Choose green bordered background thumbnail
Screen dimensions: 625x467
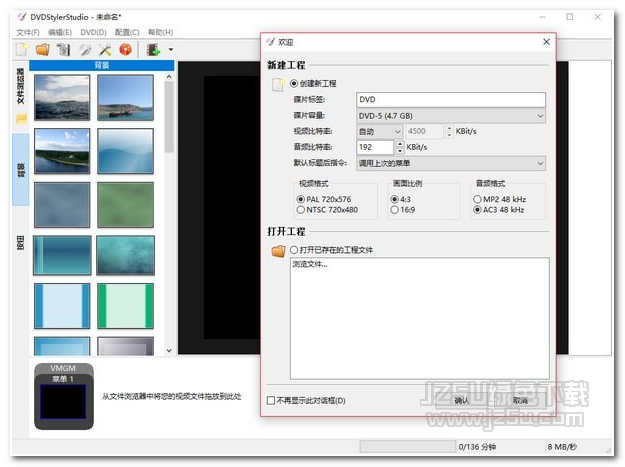tap(125, 306)
